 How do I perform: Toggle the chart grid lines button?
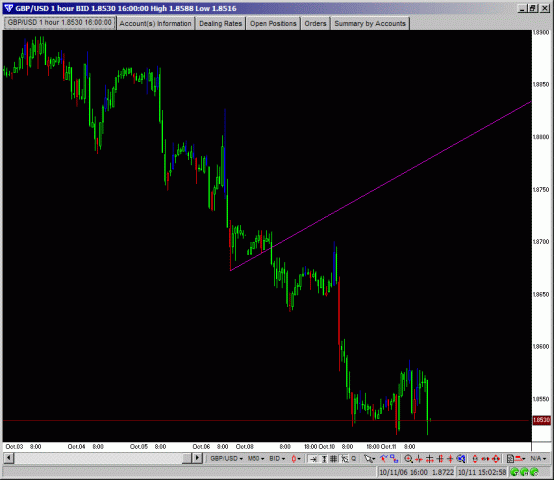[333, 458]
